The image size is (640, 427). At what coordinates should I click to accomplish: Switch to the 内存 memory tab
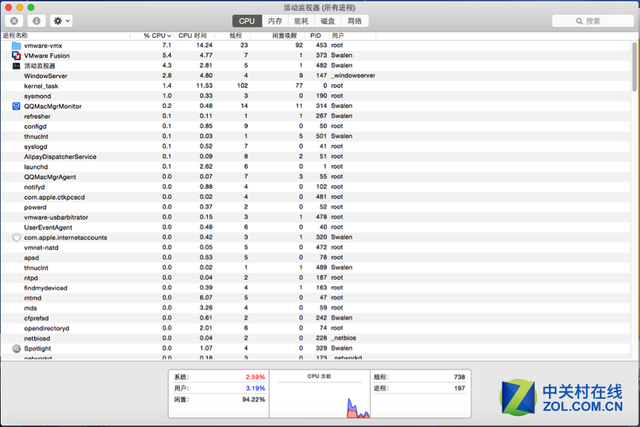275,21
